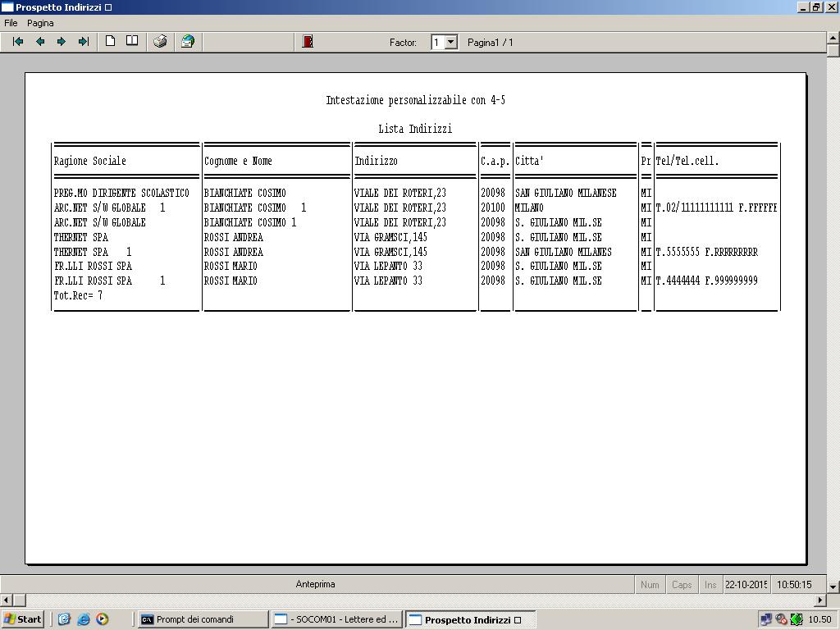Click phone cell starting T.02/11111111111
This screenshot has height=630, width=840.
717,208
